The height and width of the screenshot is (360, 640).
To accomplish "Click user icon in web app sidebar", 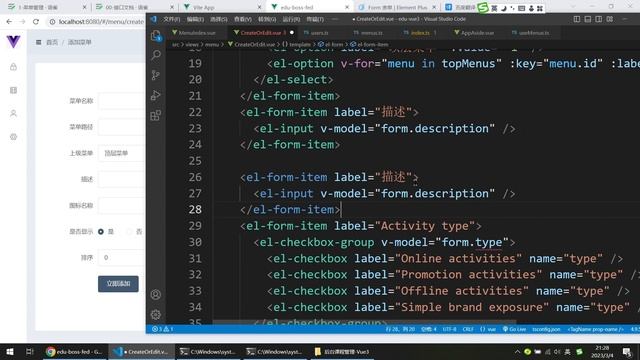I will click(13, 113).
